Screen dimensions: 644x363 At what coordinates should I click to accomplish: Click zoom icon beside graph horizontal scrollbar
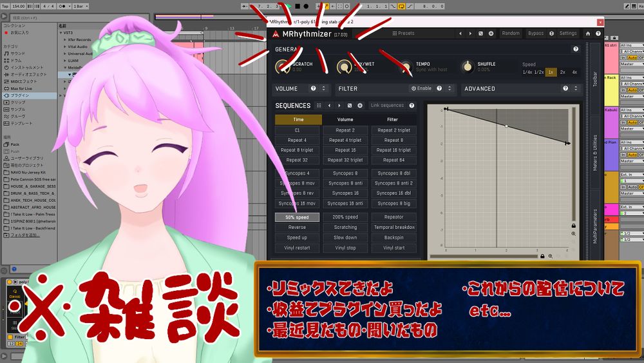pyautogui.click(x=551, y=256)
